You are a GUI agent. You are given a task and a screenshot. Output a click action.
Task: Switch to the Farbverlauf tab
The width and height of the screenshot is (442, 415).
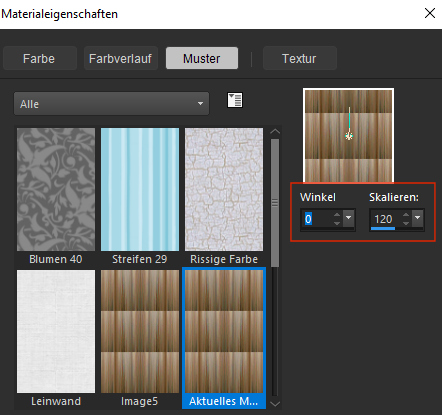coord(121,58)
